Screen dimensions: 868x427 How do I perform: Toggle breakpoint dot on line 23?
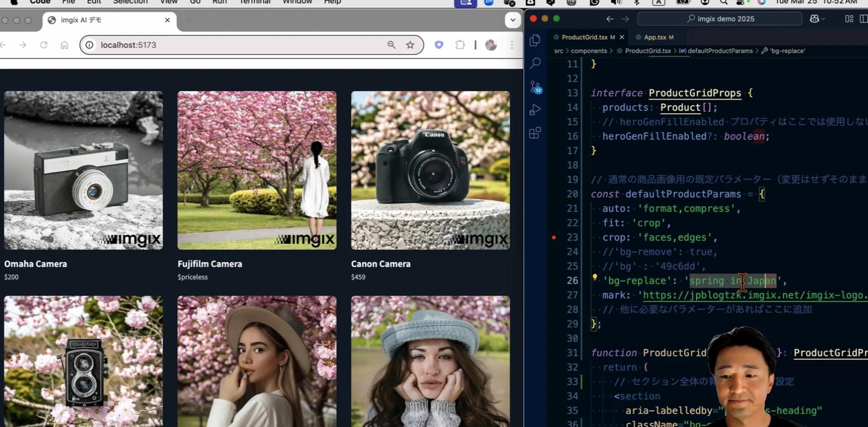pos(554,237)
